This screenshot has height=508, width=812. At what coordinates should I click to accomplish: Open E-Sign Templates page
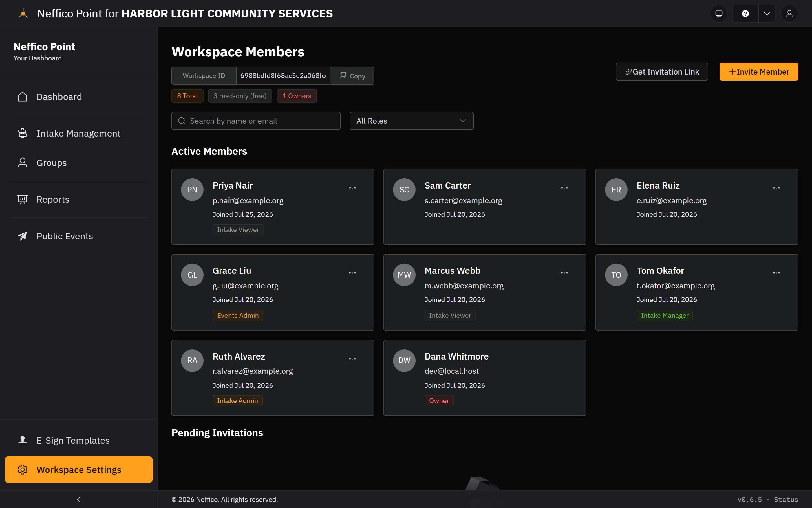click(79, 440)
